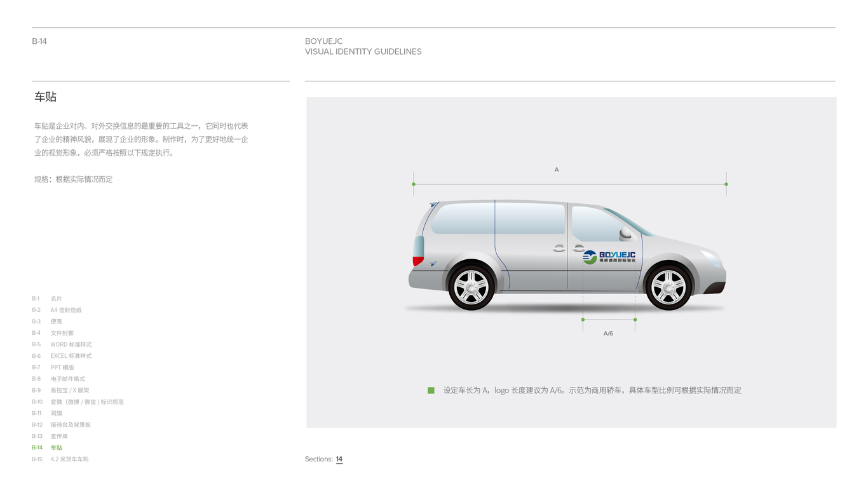This screenshot has height=488, width=868.
Task: Select the B-11 司旗 entry
Action: 47,413
